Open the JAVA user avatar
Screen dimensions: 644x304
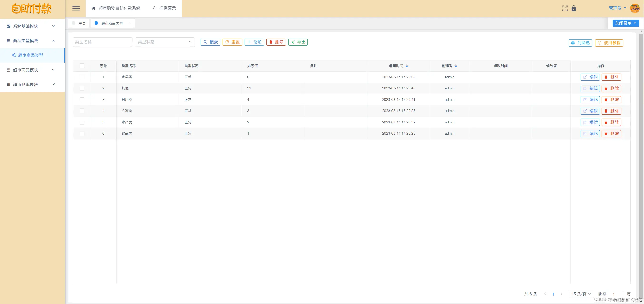pos(634,8)
